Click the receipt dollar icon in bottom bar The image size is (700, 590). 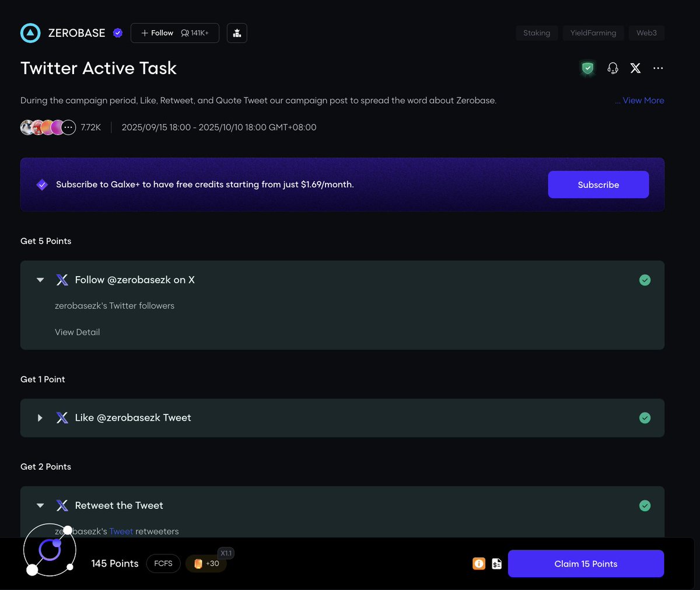click(496, 564)
